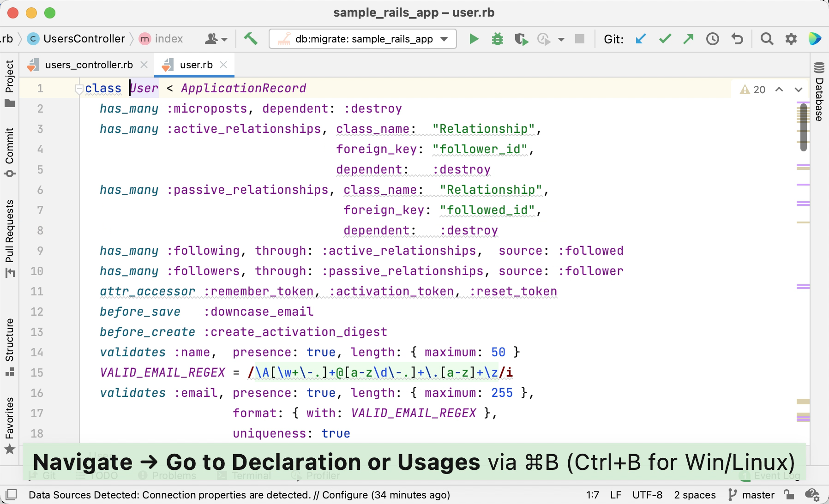Expand the user accounts dropdown
This screenshot has width=829, height=504.
[x=216, y=39]
